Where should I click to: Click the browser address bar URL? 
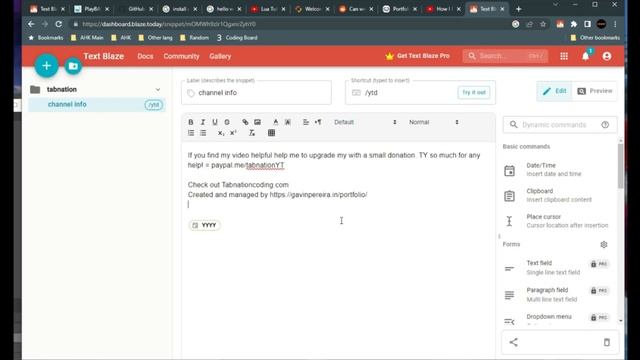(x=169, y=24)
